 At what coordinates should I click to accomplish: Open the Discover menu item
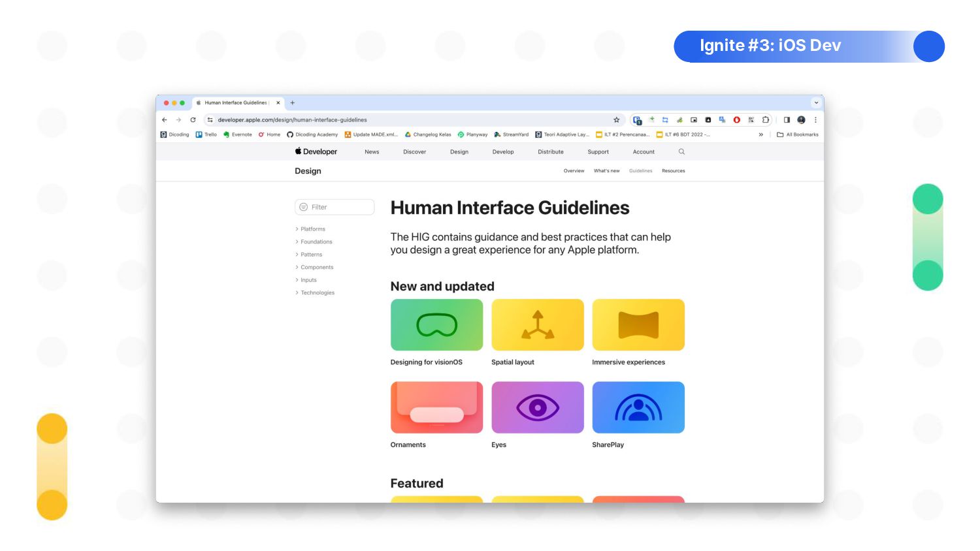415,152
